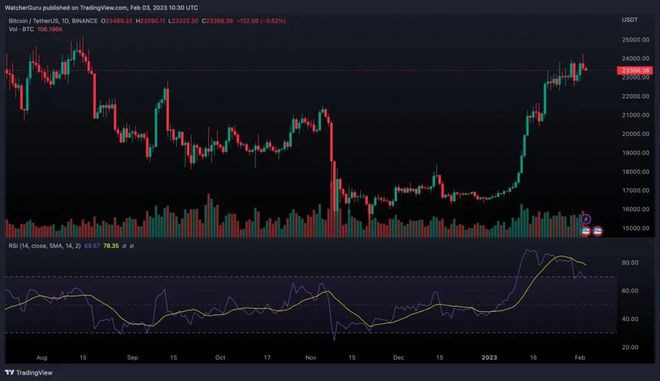The height and width of the screenshot is (381, 660).
Task: Click the Feb date label
Action: [580, 357]
